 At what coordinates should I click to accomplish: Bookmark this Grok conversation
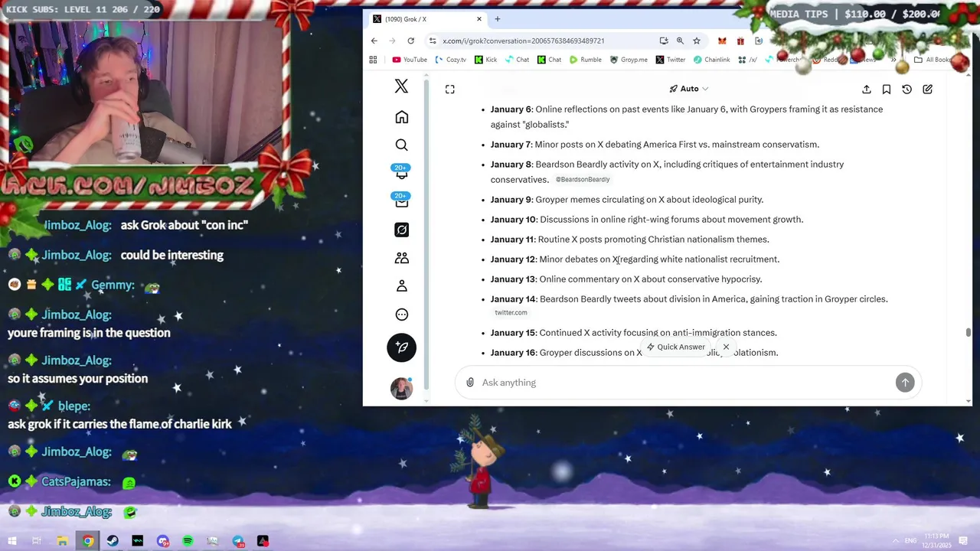[x=887, y=90]
